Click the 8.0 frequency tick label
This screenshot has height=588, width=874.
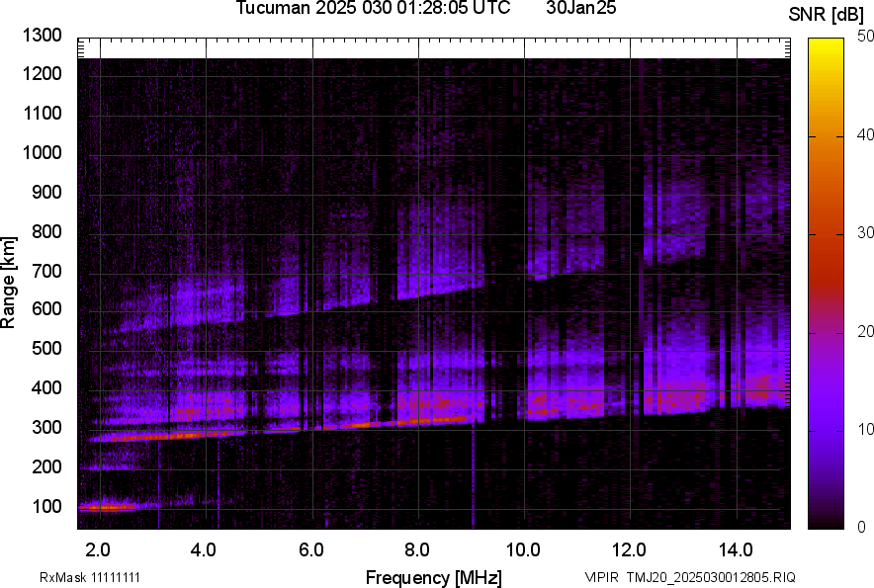click(x=417, y=548)
